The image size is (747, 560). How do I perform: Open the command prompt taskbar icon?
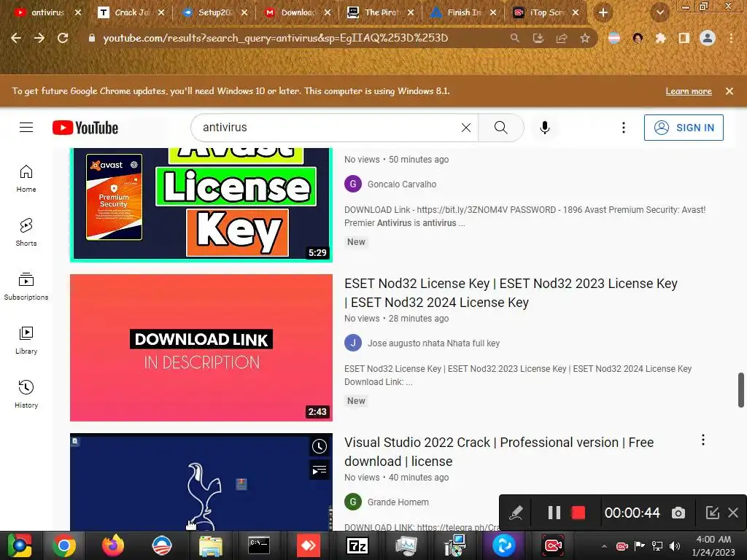259,545
